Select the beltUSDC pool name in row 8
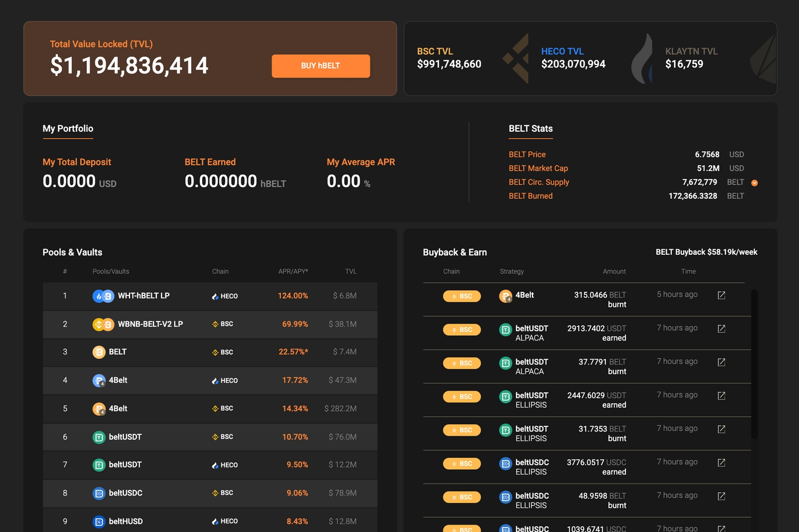Image resolution: width=799 pixels, height=532 pixels. (x=126, y=493)
